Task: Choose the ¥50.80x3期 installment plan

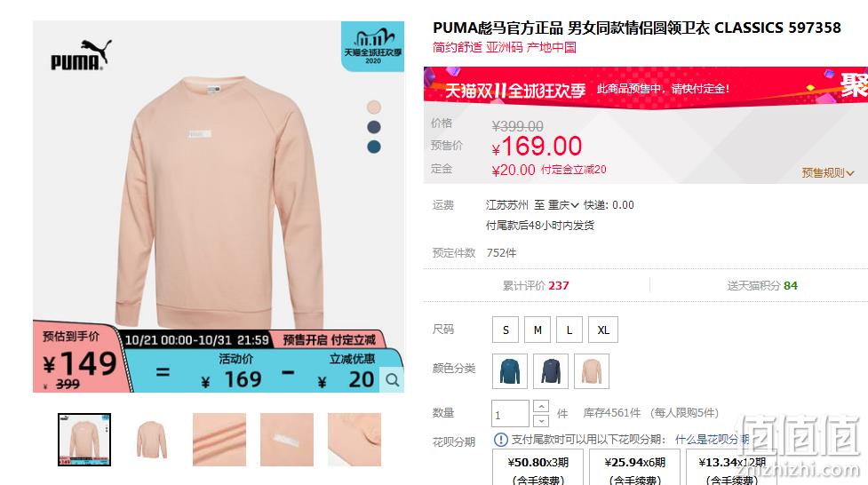Action: coord(538,469)
